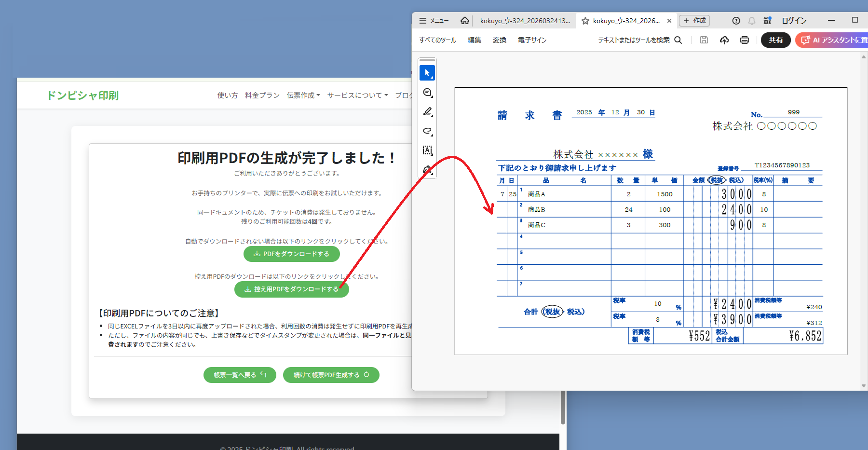Open the Acrobat メニュー hamburger menu

pyautogui.click(x=434, y=21)
